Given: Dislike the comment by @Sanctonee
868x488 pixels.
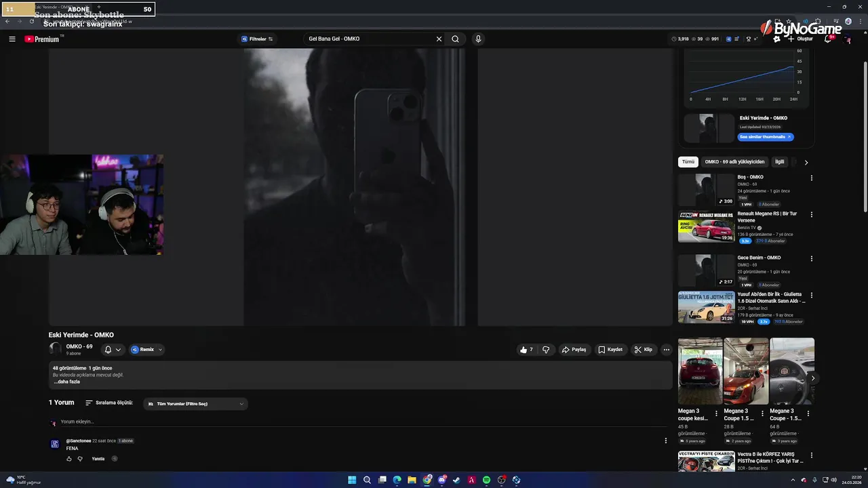Looking at the screenshot, I should pos(80,459).
